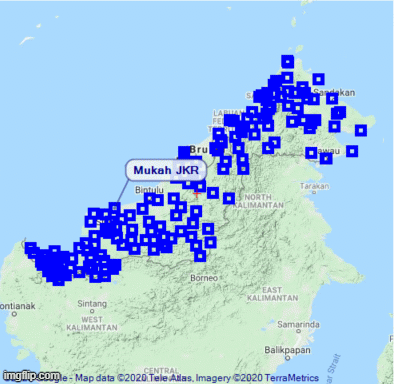
Task: Click the TerraMetrics imagery attribution
Action: (292, 378)
